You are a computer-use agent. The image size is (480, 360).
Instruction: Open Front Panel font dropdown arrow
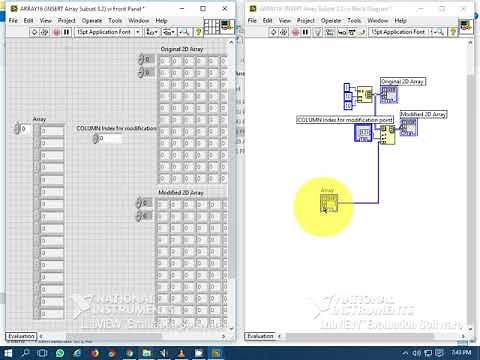[x=137, y=32]
